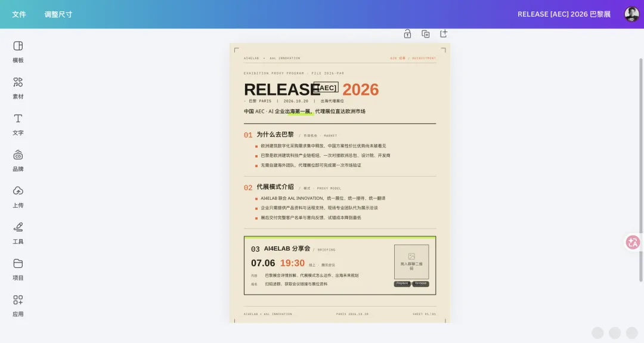Image resolution: width=644 pixels, height=343 pixels.
Task: Click the Remove button under QR placeholder
Action: click(420, 283)
